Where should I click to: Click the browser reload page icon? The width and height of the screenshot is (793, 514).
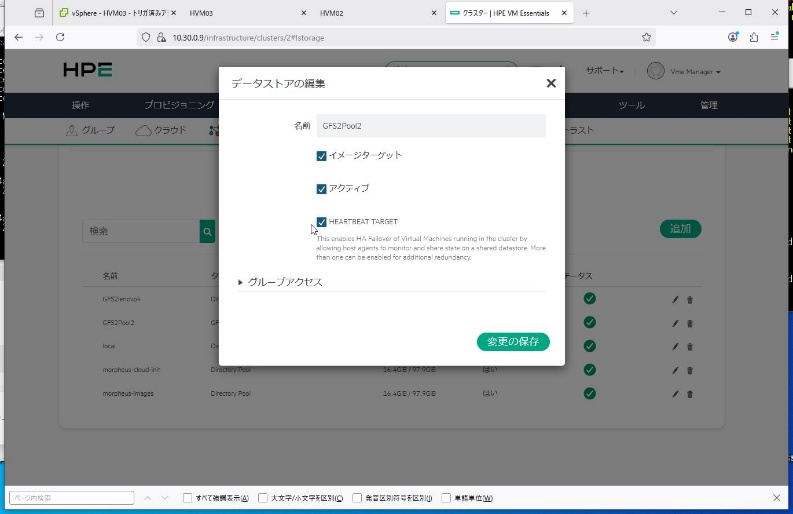(60, 37)
